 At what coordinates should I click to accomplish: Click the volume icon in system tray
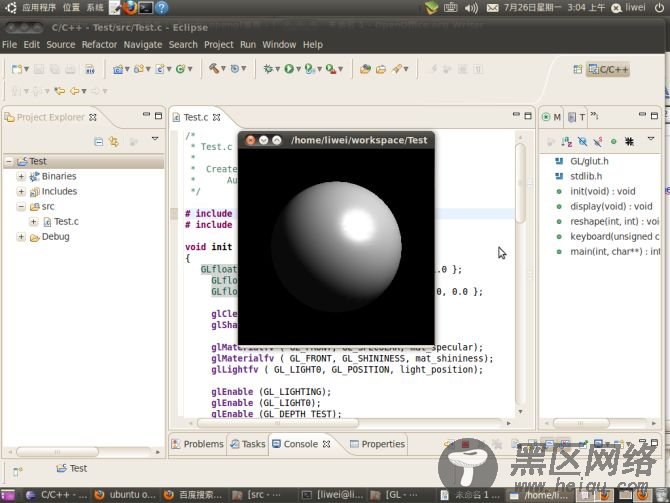coord(471,8)
